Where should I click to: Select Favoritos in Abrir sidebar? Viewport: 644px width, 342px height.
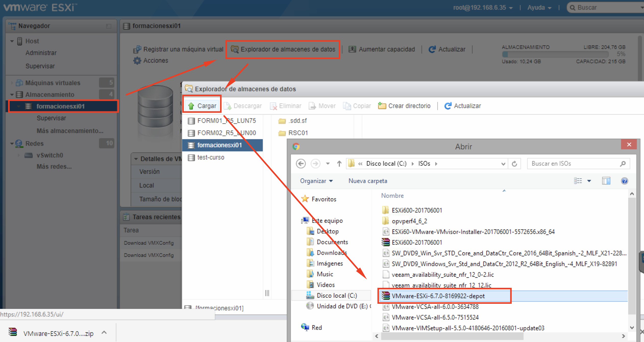[319, 199]
